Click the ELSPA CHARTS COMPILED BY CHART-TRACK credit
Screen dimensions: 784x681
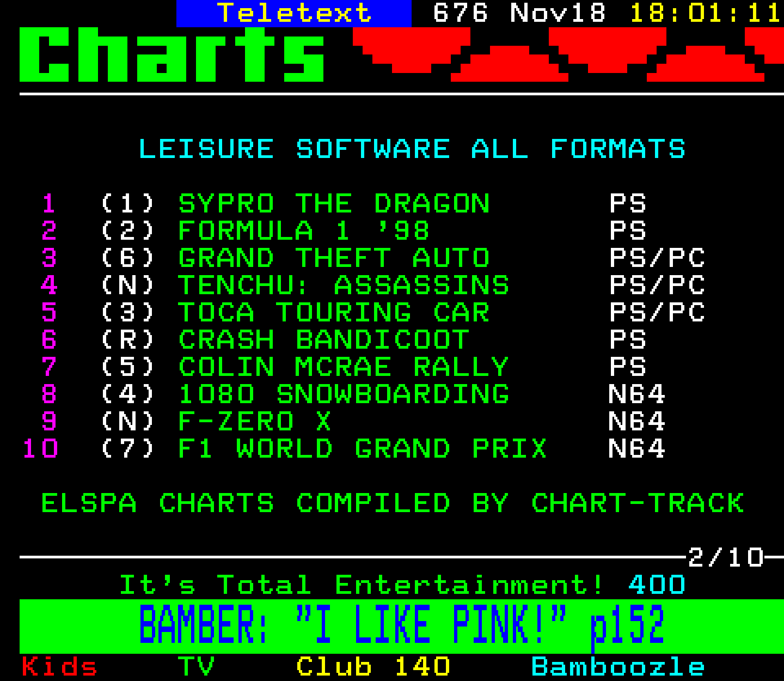pyautogui.click(x=393, y=503)
